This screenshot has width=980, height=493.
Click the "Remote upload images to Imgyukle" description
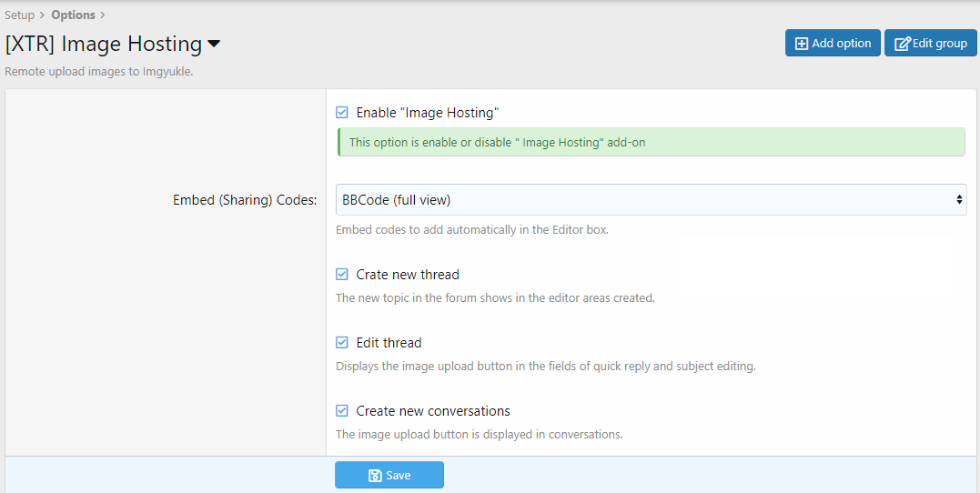click(x=98, y=71)
